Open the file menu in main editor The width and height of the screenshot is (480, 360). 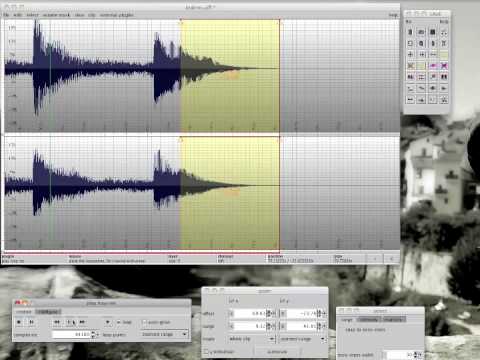pos(6,15)
